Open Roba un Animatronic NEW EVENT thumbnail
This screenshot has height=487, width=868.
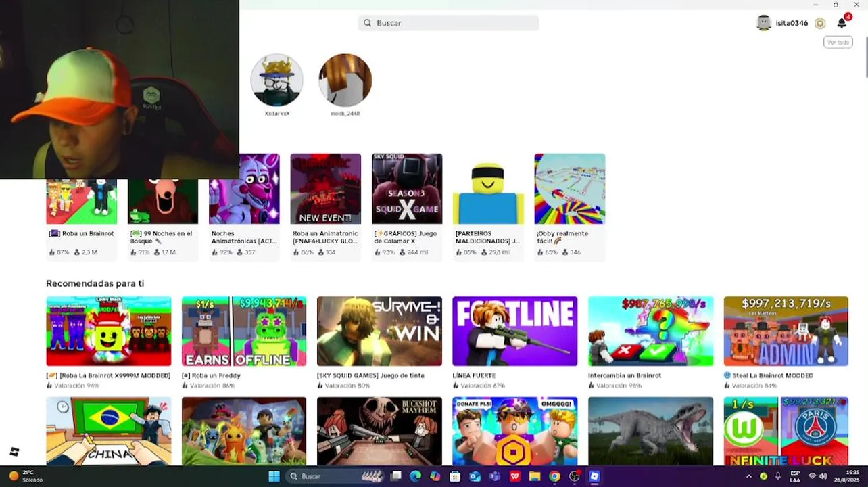pos(325,189)
